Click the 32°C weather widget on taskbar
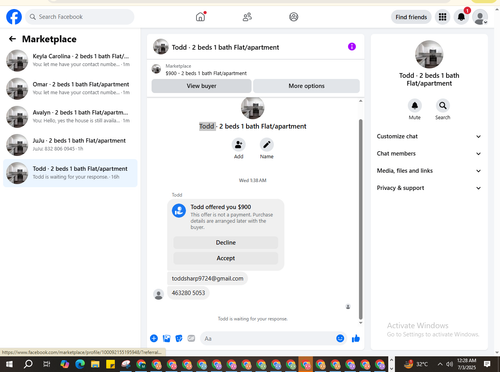The image size is (500, 372). tap(416, 364)
